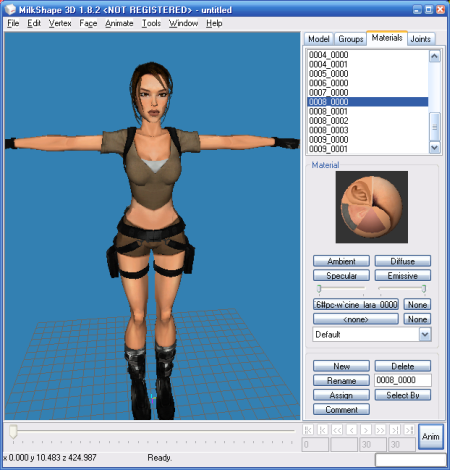This screenshot has width=450, height=470.
Task: Select material 0009_0000 in list
Action: click(367, 139)
